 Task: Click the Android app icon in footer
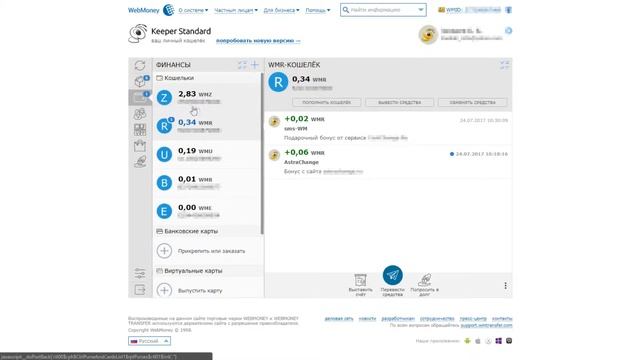(x=467, y=341)
